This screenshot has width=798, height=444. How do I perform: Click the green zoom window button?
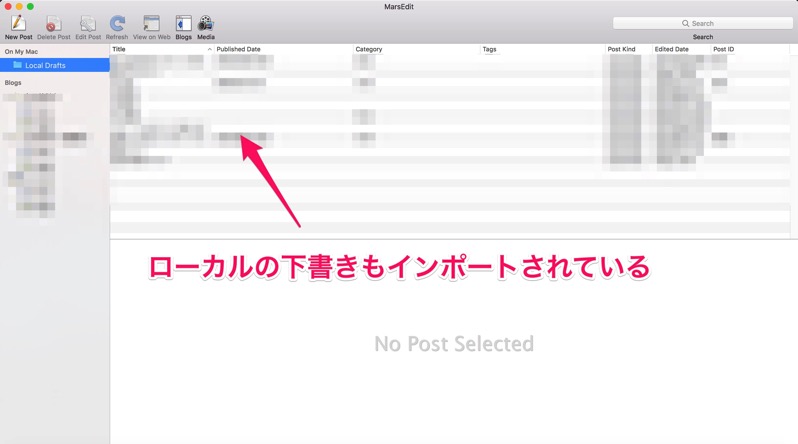[31, 6]
